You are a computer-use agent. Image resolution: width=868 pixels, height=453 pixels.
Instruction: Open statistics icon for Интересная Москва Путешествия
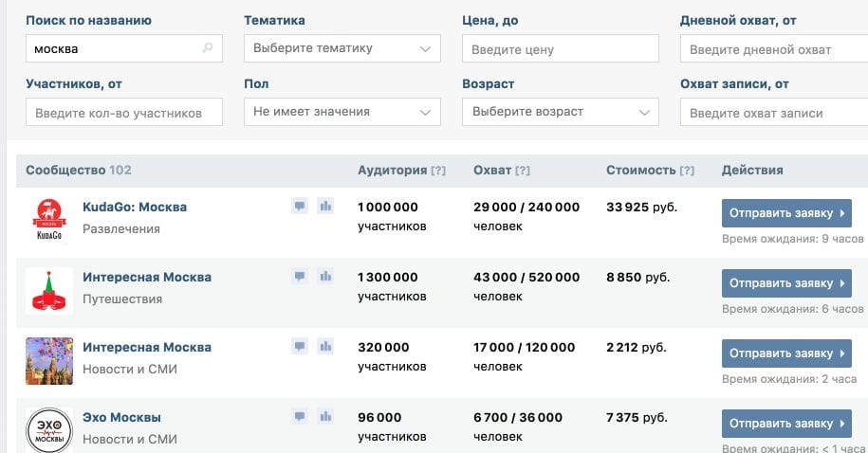point(325,276)
